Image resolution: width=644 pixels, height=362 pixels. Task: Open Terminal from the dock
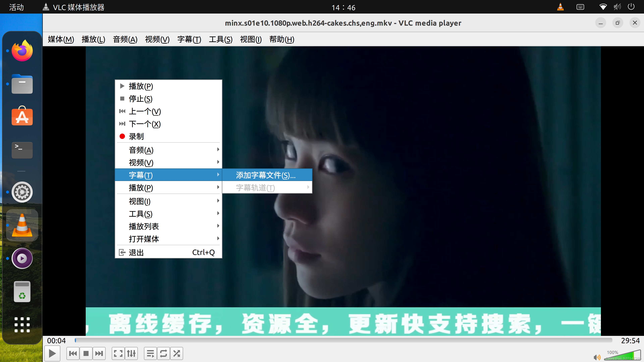pyautogui.click(x=22, y=150)
